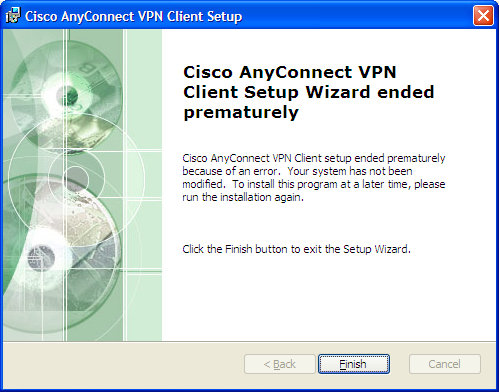The height and width of the screenshot is (392, 499).
Task: Select the word 'prematurely' in the bold heading
Action: tap(241, 112)
